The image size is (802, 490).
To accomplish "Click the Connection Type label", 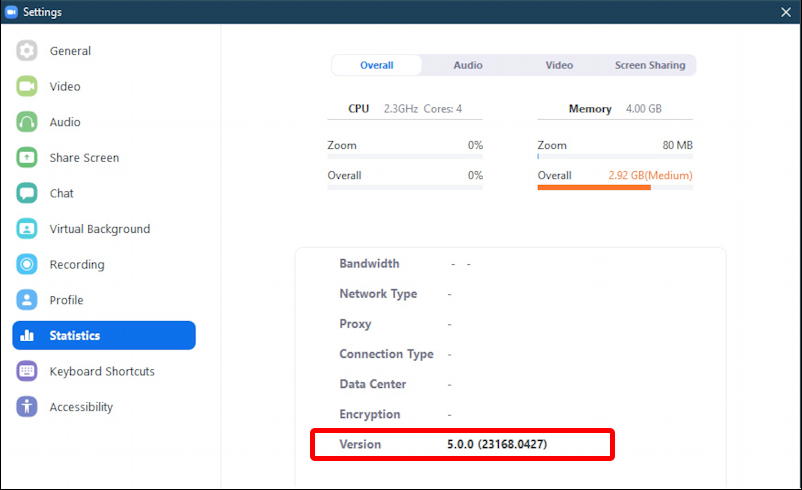I will click(386, 354).
